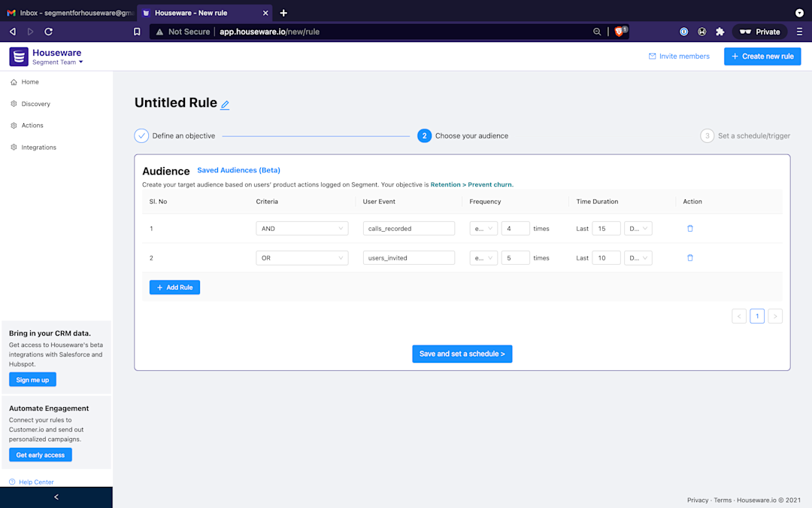
Task: Expand the Segment Team workspace switcher
Action: pos(57,62)
